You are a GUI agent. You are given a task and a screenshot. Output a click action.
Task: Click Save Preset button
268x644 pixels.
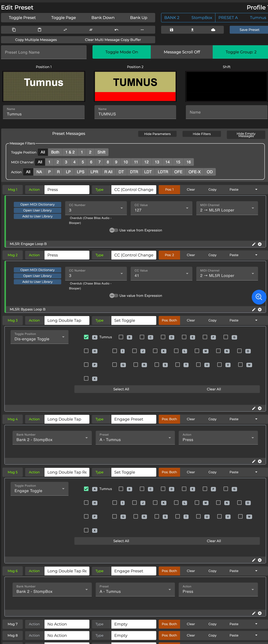(249, 30)
